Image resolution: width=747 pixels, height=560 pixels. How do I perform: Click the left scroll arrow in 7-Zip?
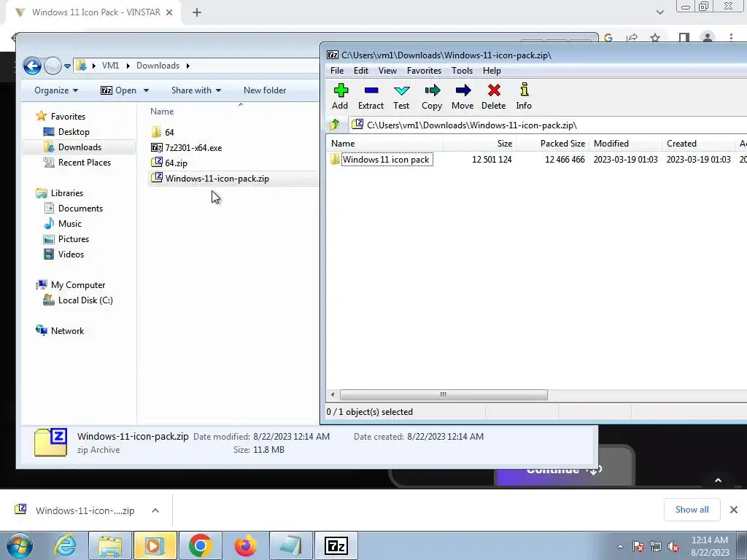[x=333, y=394]
